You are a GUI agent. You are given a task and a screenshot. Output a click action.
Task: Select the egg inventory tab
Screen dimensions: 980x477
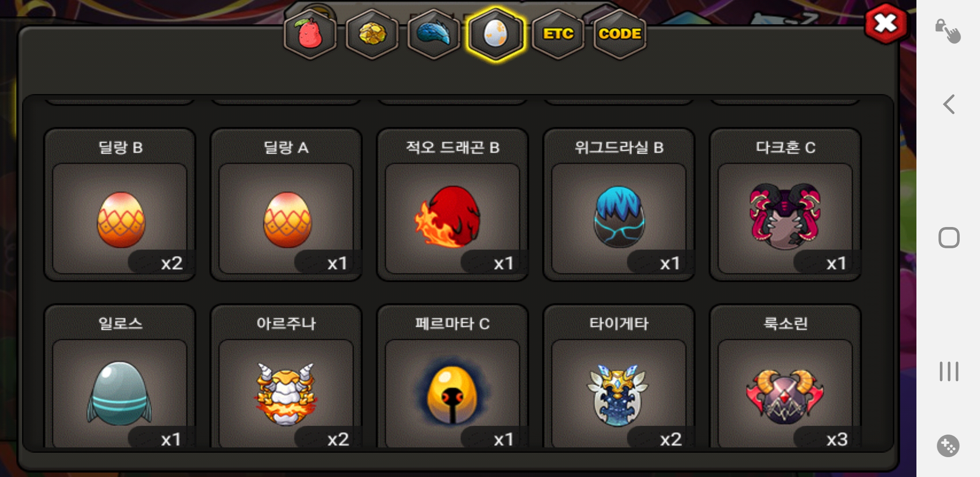pos(496,34)
